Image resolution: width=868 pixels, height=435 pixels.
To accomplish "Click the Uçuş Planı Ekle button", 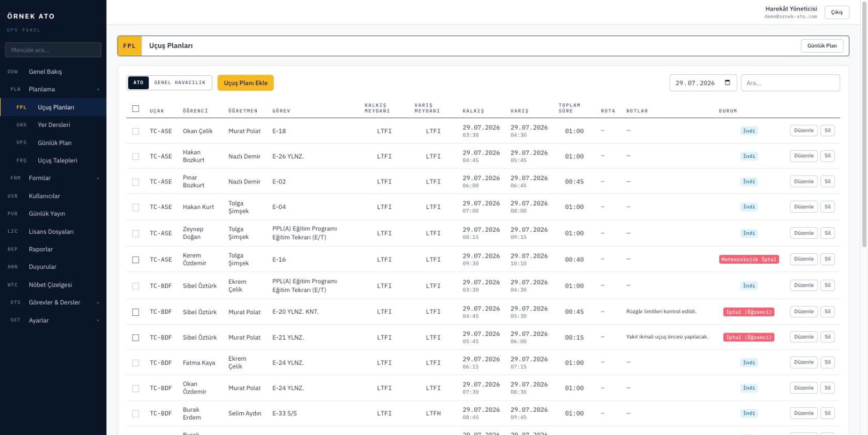I will tap(246, 83).
